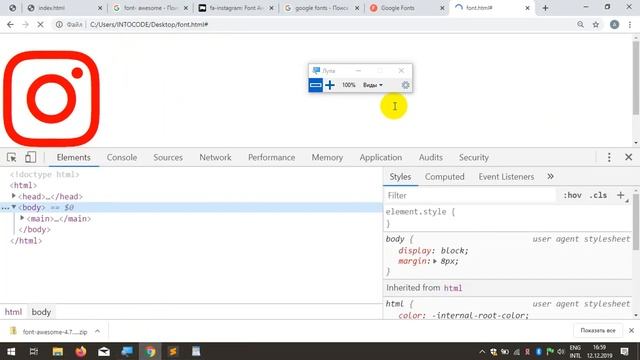Open a new browser tab

[x=545, y=8]
